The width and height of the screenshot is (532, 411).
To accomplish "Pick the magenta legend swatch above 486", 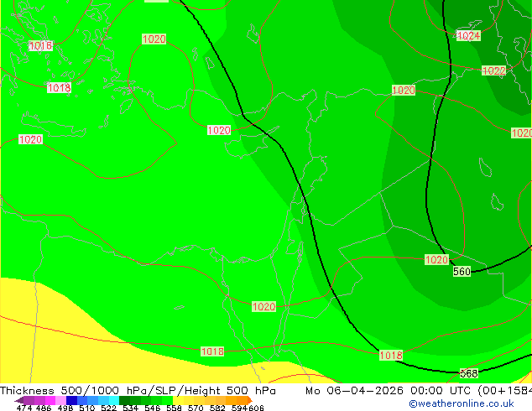I will coord(50,400).
